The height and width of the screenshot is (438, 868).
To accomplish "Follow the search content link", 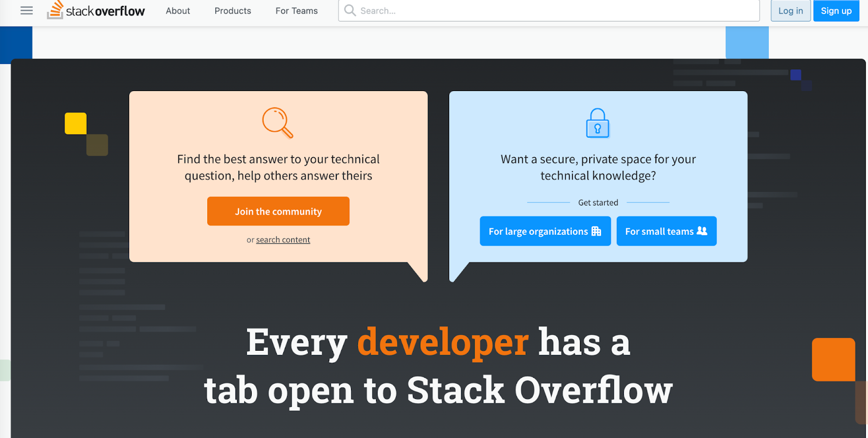I will pos(283,240).
